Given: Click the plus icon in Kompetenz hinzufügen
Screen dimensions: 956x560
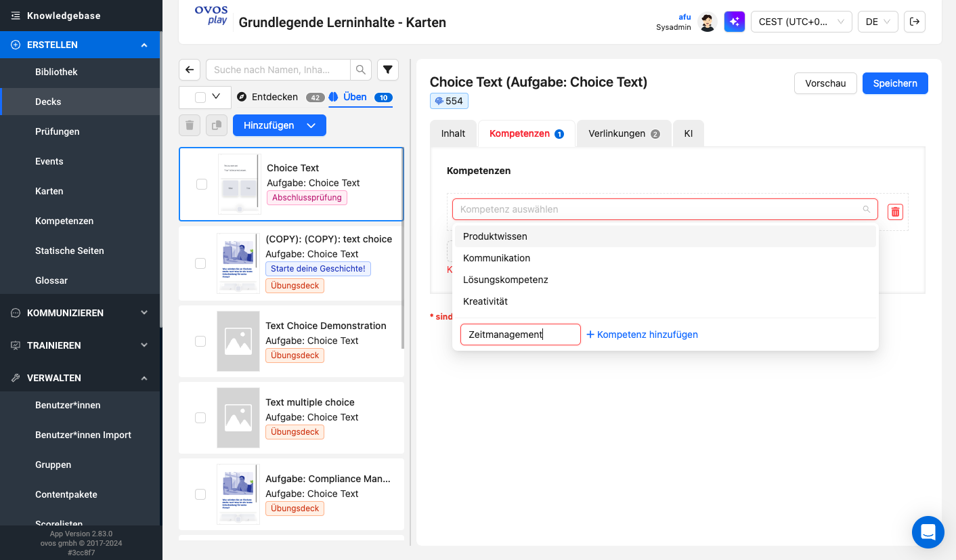Looking at the screenshot, I should point(590,335).
